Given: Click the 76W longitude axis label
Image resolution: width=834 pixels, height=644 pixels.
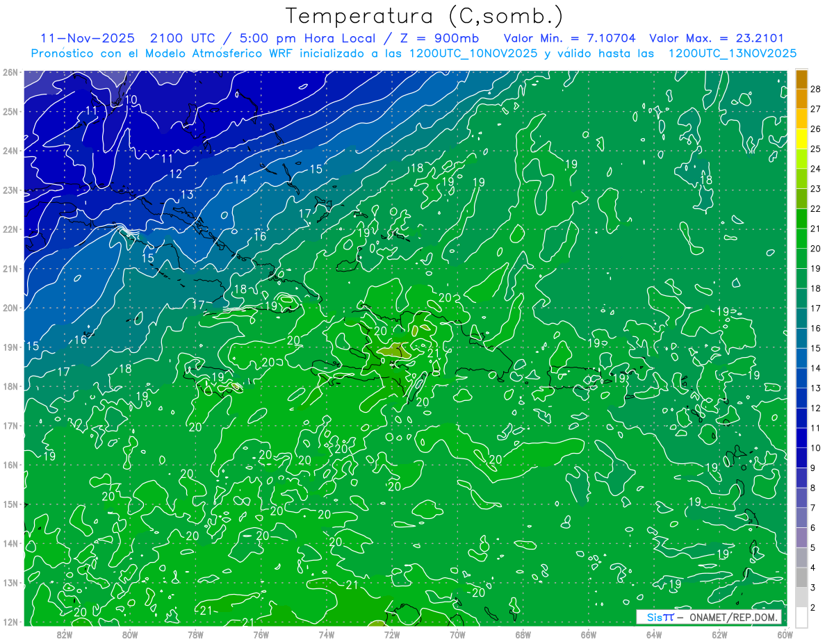Looking at the screenshot, I should click(261, 634).
